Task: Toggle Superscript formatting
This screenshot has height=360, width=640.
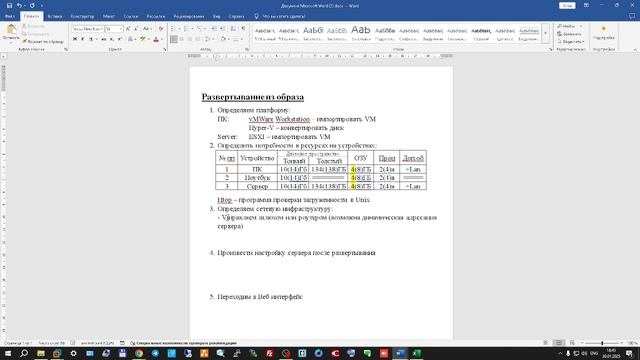Action: 120,39
